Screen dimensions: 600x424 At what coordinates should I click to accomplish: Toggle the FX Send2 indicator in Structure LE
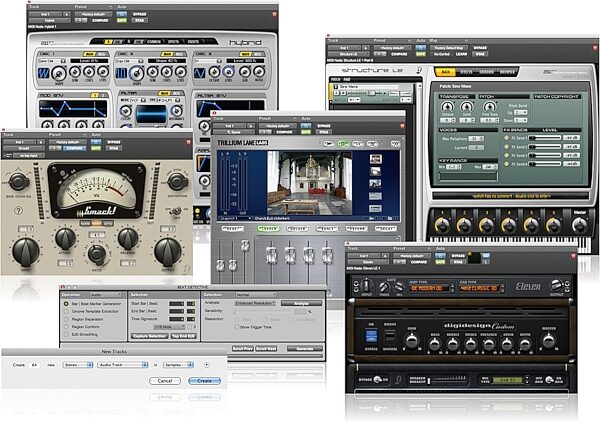507,147
